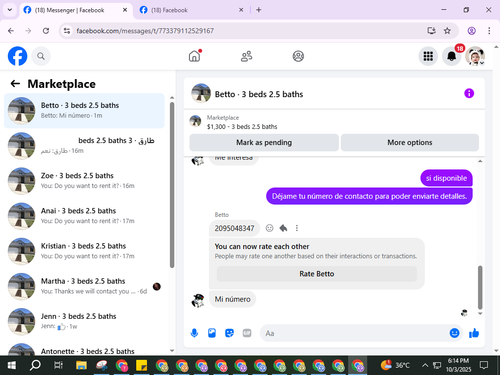The width and height of the screenshot is (500, 375).
Task: Open the Chrome profile icon
Action: click(x=471, y=31)
